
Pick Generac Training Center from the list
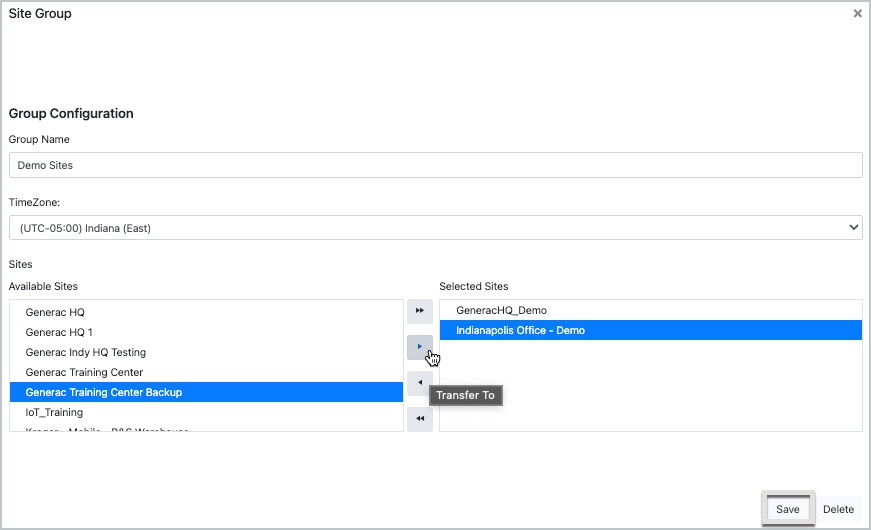click(84, 372)
